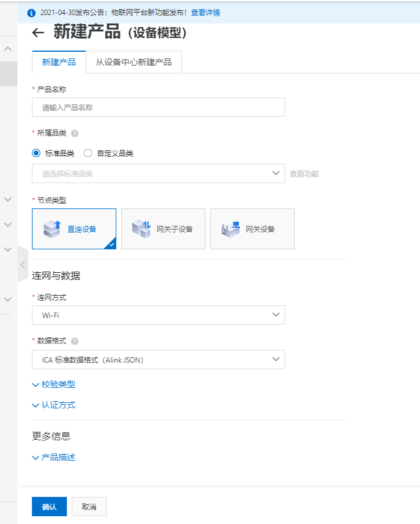The image size is (420, 524).
Task: Focus the 产品名称 input field
Action: 158,107
